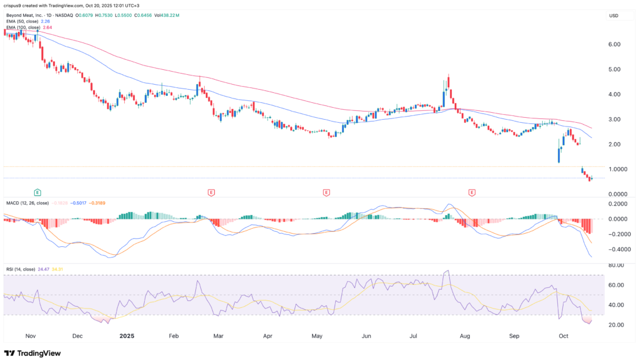Click the Oct label on time axis

(x=563, y=335)
